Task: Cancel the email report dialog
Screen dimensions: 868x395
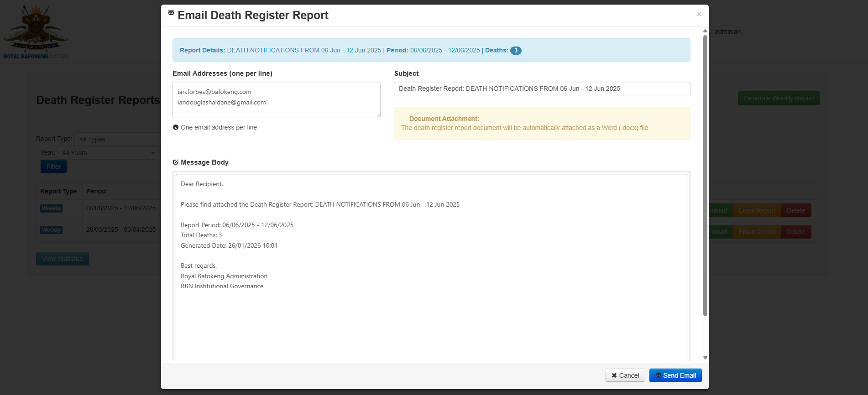Action: click(x=625, y=375)
